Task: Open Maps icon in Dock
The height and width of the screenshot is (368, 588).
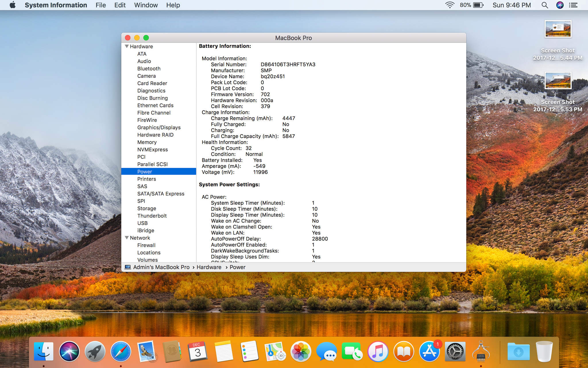Action: point(275,351)
